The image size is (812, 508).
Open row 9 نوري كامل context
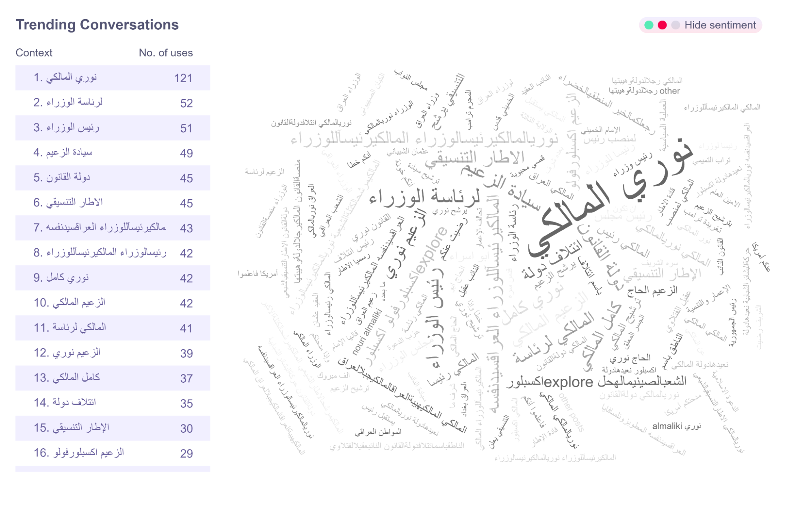113,278
